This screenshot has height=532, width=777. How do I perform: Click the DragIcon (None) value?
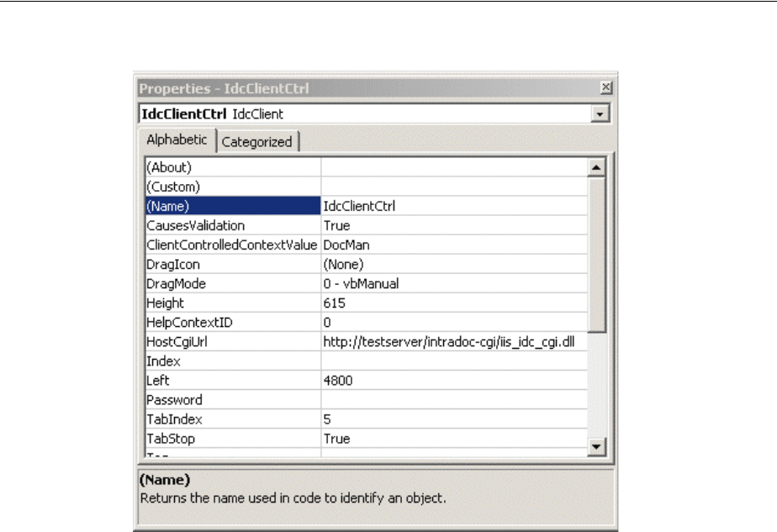coord(454,264)
